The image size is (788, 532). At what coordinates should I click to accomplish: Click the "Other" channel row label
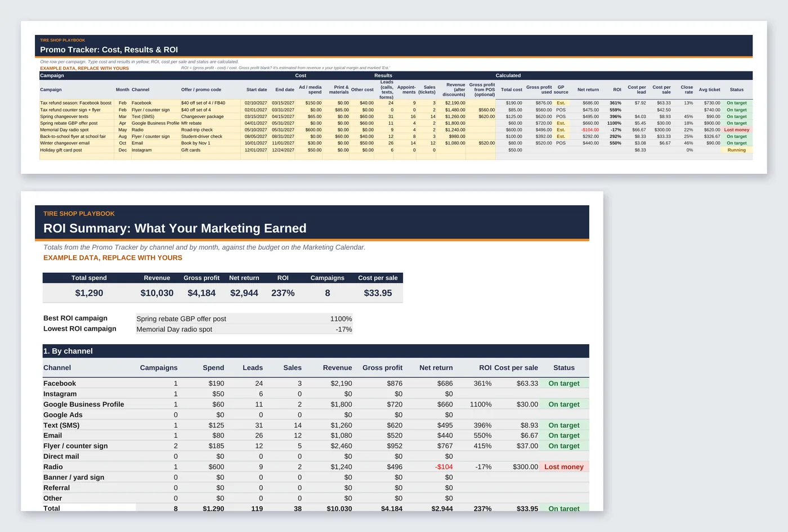pos(53,498)
